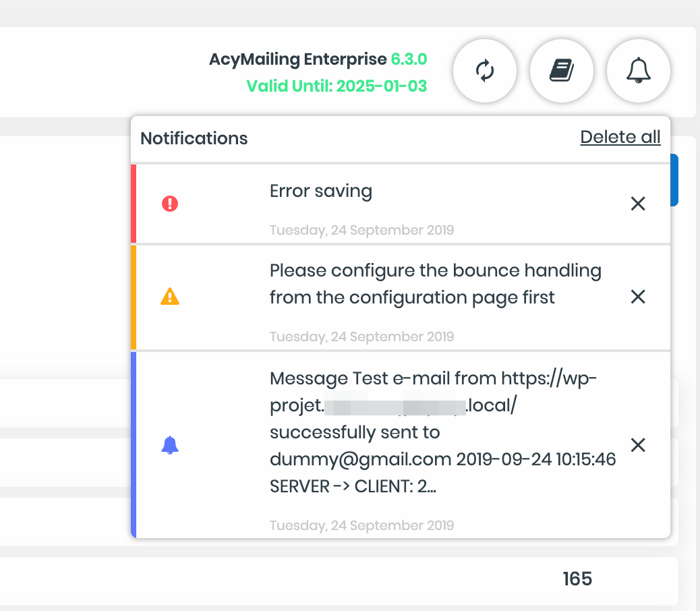This screenshot has width=700, height=611.
Task: Click the blue bell notification icon
Action: point(170,445)
